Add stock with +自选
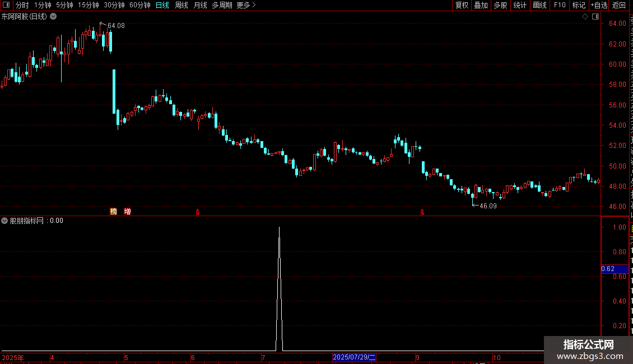This screenshot has height=364, width=633. 599,5
